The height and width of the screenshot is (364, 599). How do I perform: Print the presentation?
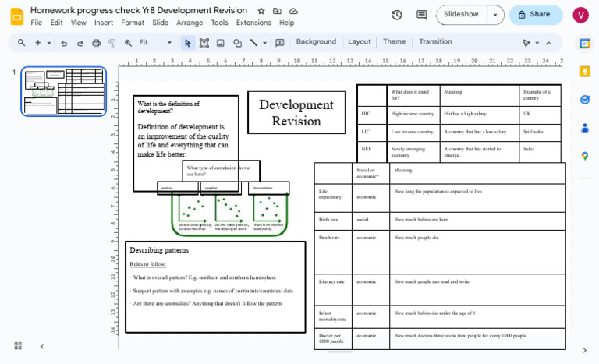point(96,43)
